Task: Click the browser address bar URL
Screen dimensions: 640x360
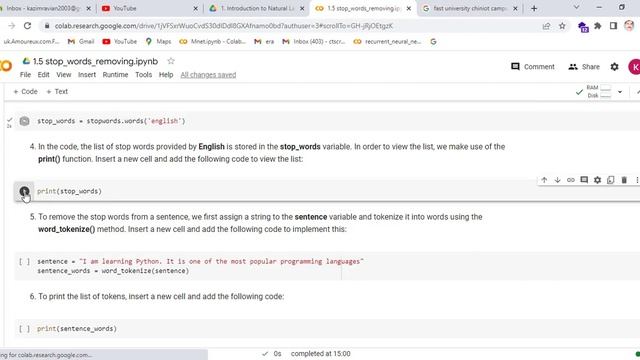Action: pyautogui.click(x=224, y=26)
